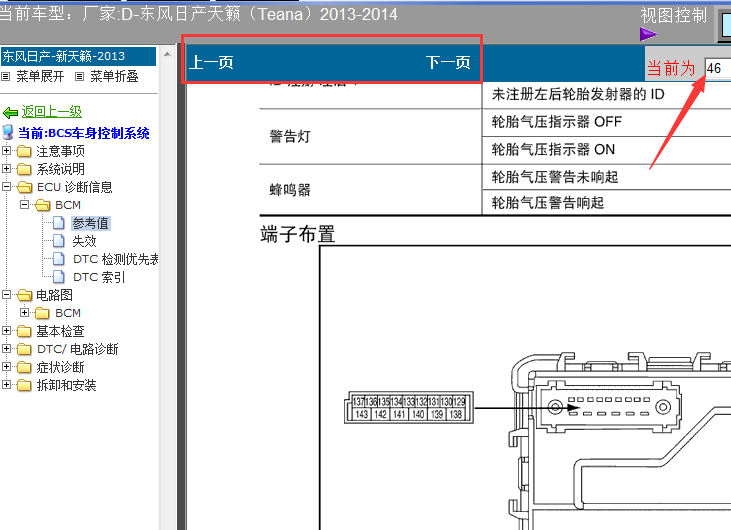Select the 症状诊断 tree label
This screenshot has width=731, height=530.
(x=61, y=367)
